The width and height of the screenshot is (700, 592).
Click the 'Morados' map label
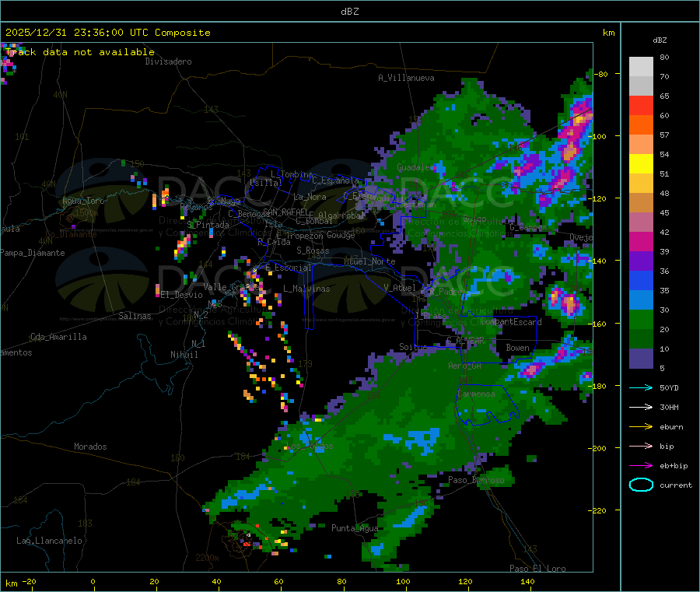click(90, 447)
